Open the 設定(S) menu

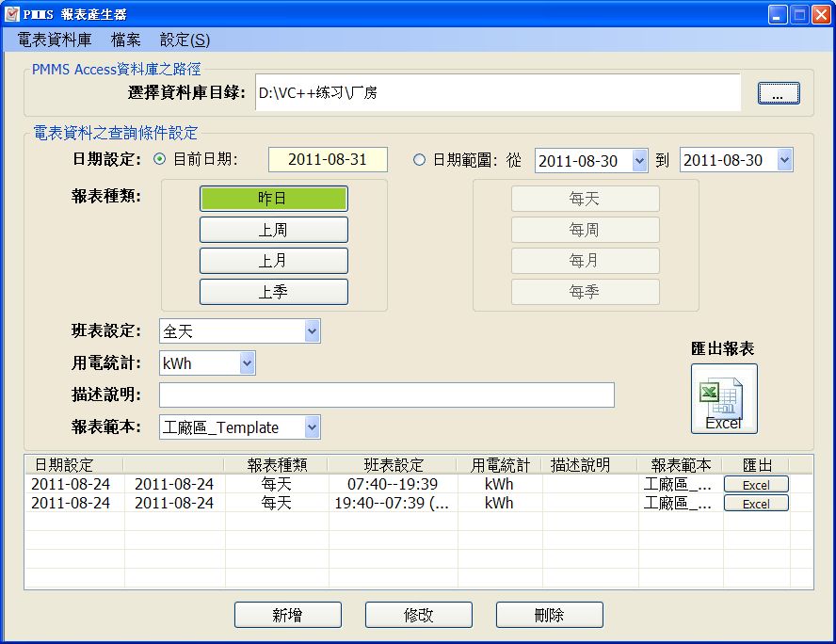click(185, 40)
